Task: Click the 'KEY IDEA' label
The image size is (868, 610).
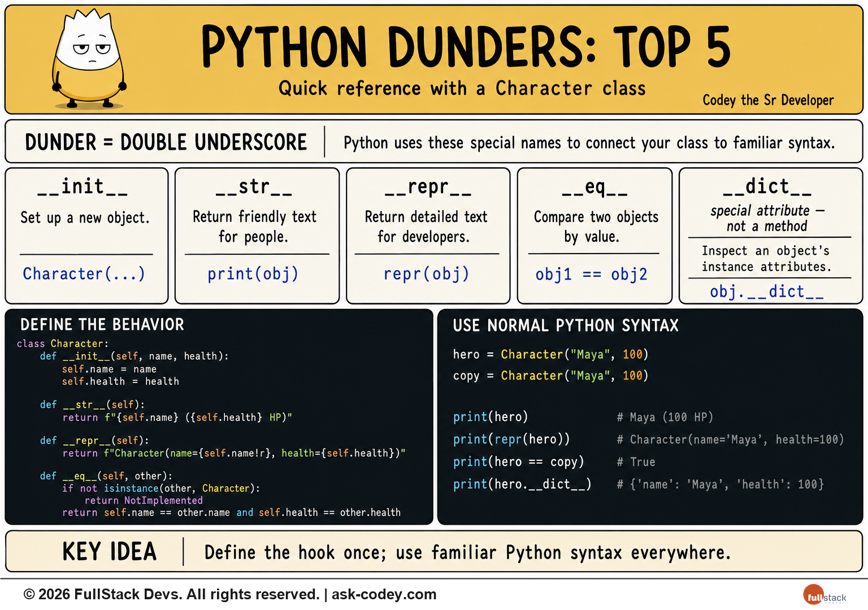Action: pyautogui.click(x=109, y=552)
